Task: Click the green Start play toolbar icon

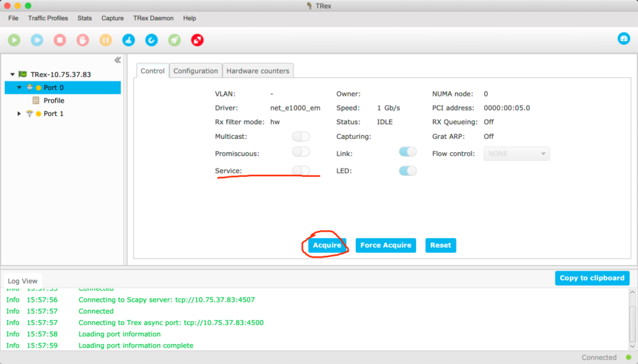Action: [14, 40]
